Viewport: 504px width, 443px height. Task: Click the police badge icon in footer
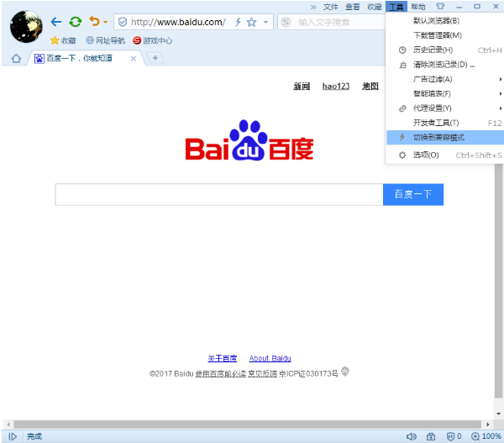click(345, 372)
